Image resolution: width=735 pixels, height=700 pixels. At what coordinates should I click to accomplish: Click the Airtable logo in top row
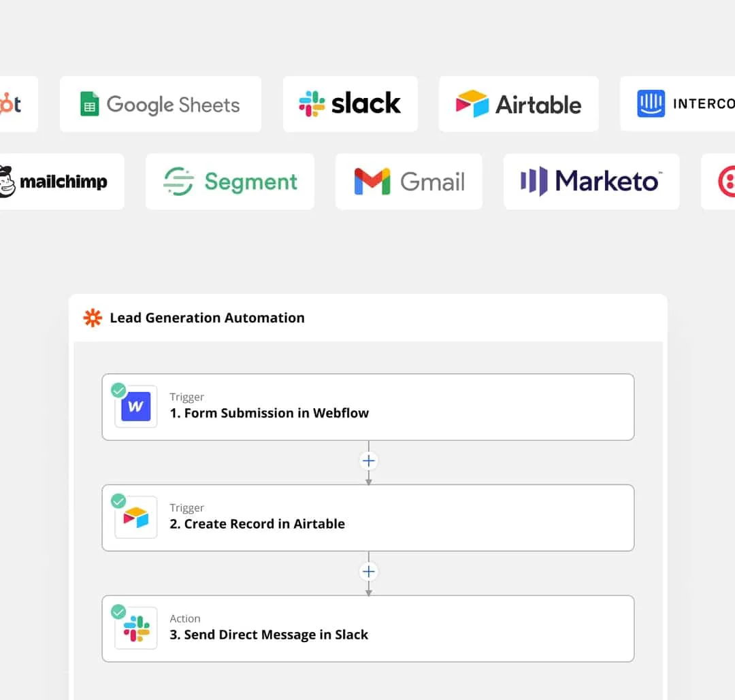[x=472, y=103]
